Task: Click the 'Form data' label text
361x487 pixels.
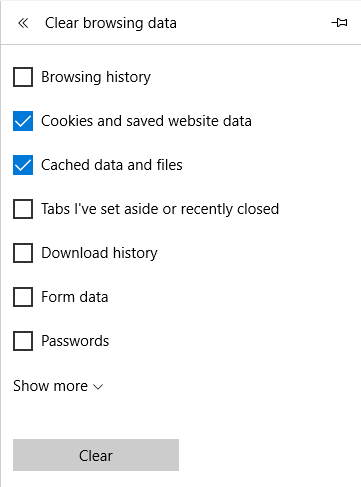Action: tap(75, 297)
